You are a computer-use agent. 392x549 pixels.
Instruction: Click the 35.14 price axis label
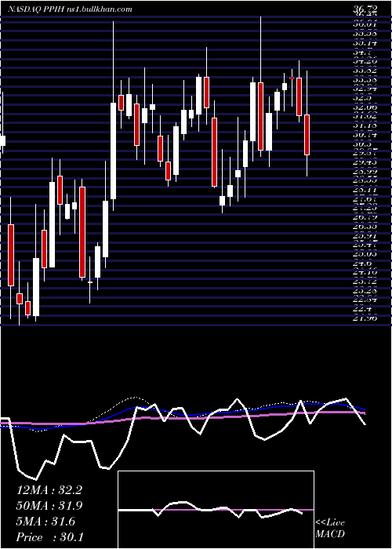tap(365, 43)
